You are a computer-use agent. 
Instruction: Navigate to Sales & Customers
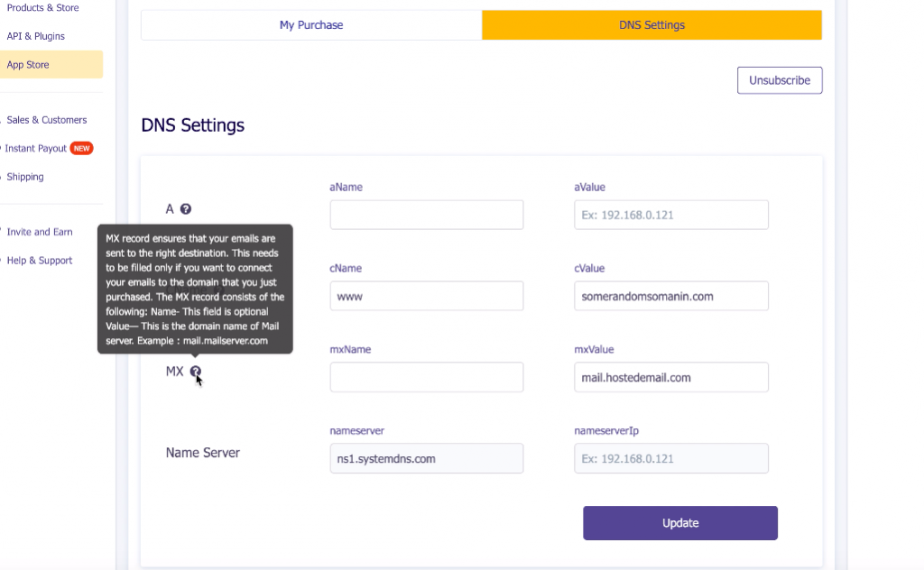tap(47, 120)
